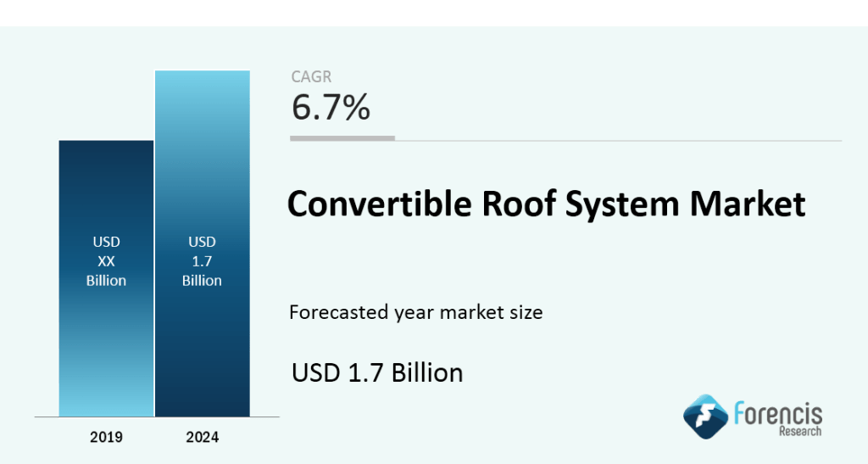The image size is (868, 464).
Task: Click the light blue top of 2024 bar
Action: [x=202, y=93]
